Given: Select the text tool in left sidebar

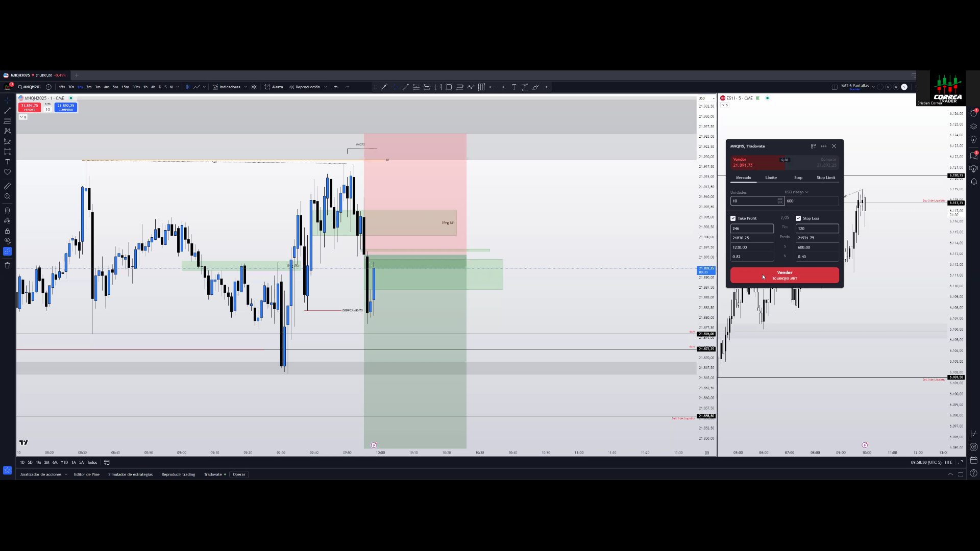Looking at the screenshot, I should tap(7, 162).
